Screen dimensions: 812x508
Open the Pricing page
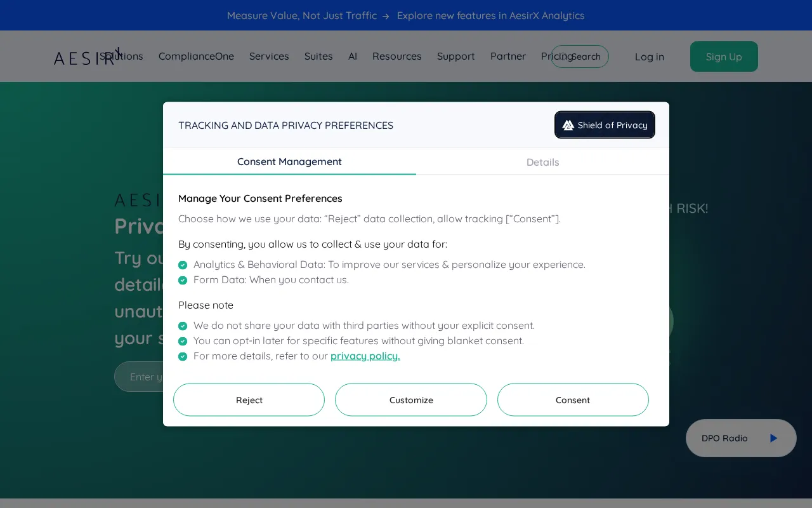click(557, 56)
